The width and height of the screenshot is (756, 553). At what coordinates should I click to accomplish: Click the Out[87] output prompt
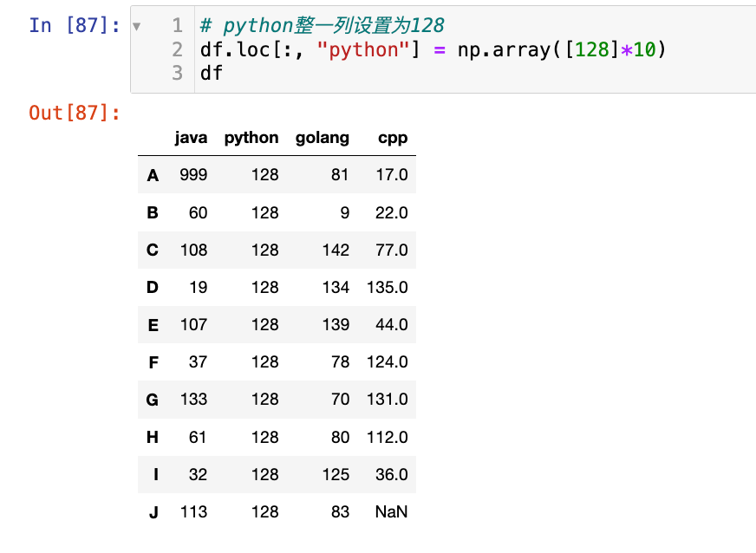pos(75,113)
